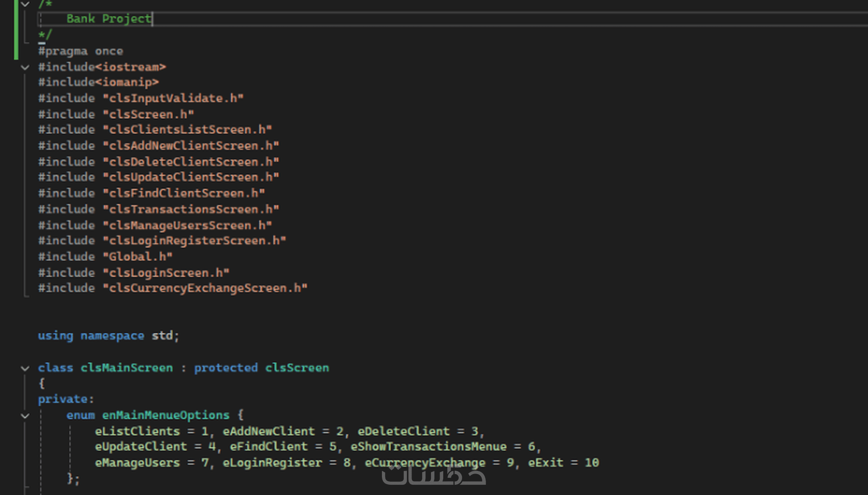This screenshot has width=868, height=495.
Task: Click the "clsCurrencyExchangeScreen.h" include string
Action: point(205,288)
